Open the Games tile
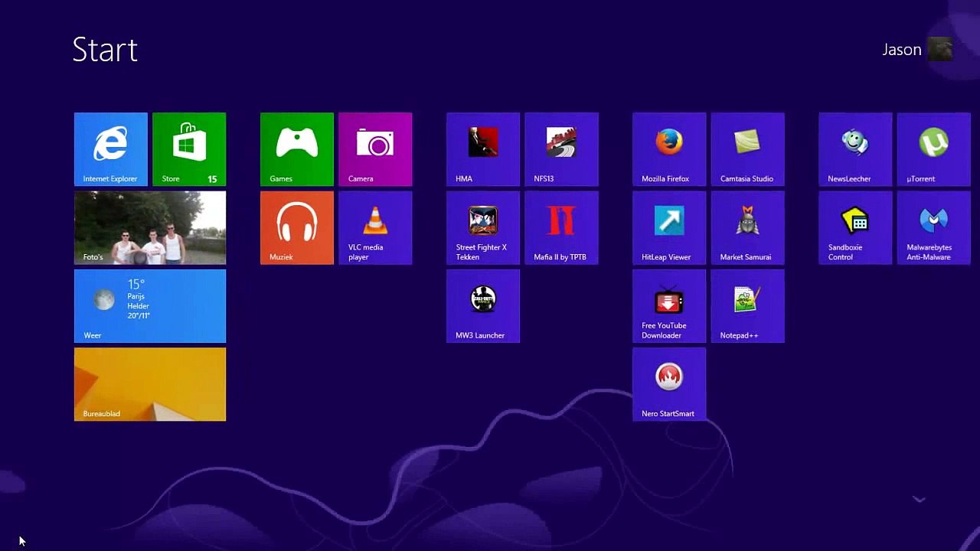Screen dimensions: 980x551 [297, 149]
